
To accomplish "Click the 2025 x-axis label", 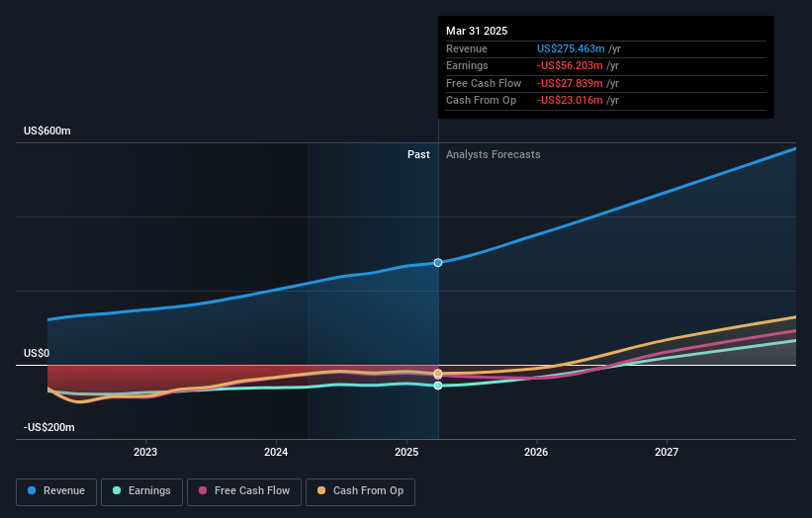I will (406, 452).
